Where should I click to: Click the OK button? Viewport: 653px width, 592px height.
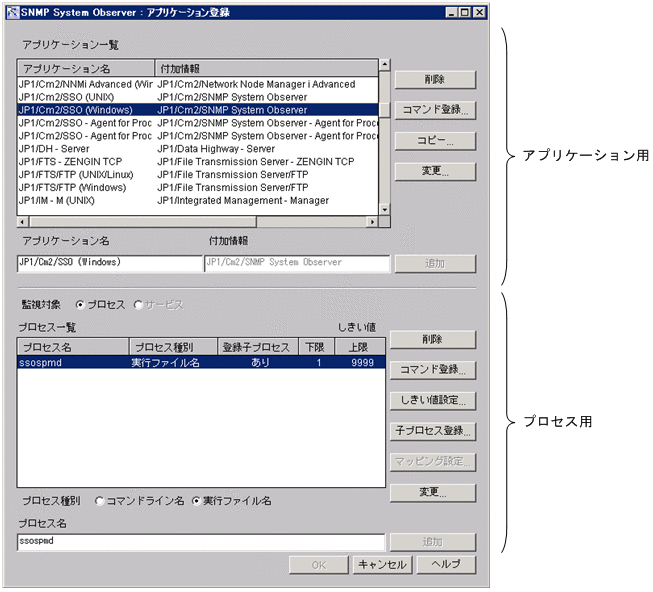pyautogui.click(x=319, y=565)
